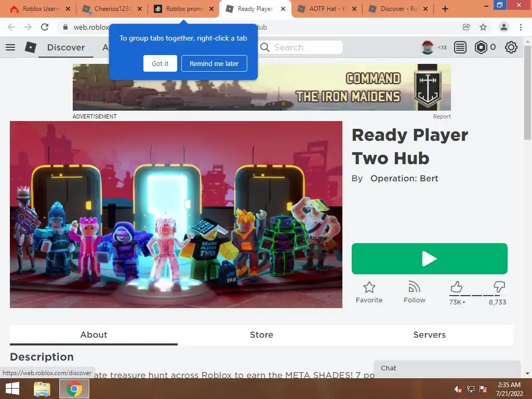Image resolution: width=532 pixels, height=399 pixels.
Task: Click the Report ad link
Action: tap(442, 116)
